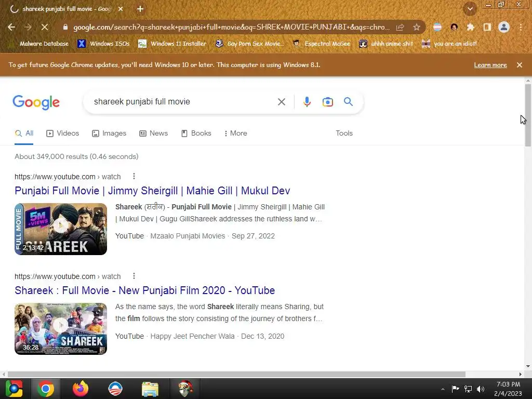Open the extensions puzzle menu

point(470,27)
